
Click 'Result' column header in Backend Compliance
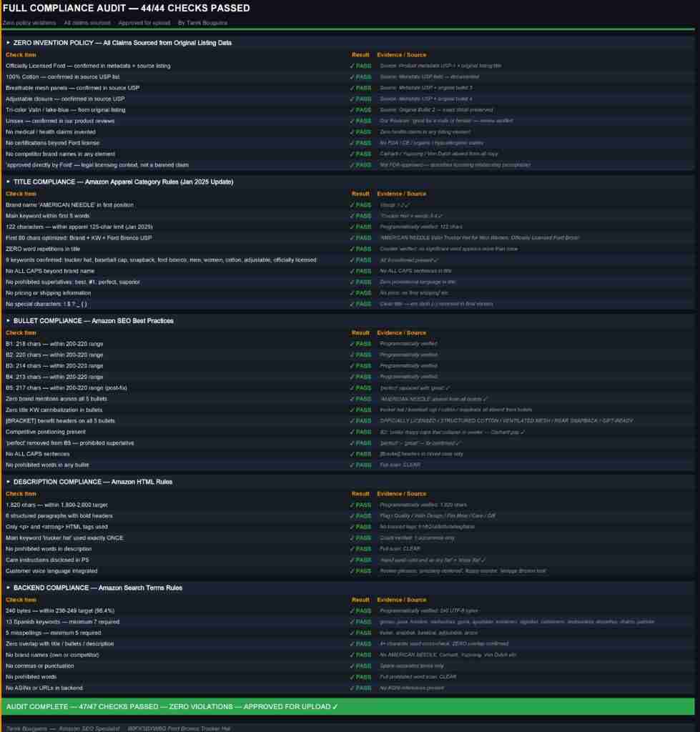point(360,600)
